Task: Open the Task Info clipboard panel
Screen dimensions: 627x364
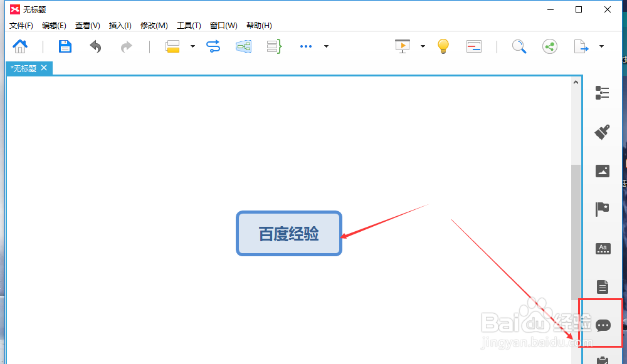Action: pos(603,360)
